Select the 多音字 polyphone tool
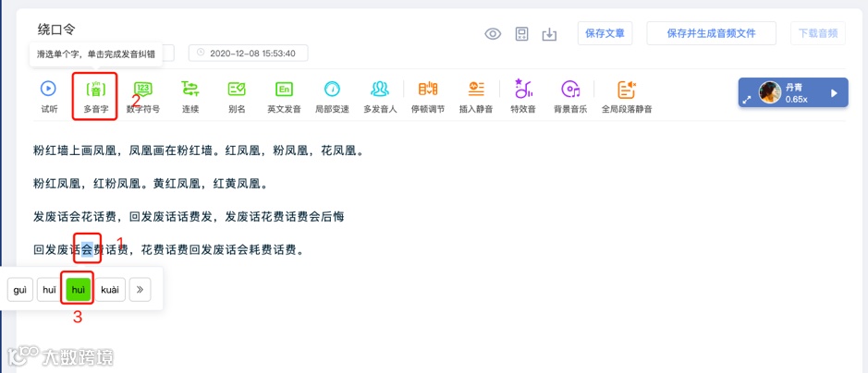868x373 pixels. (95, 96)
